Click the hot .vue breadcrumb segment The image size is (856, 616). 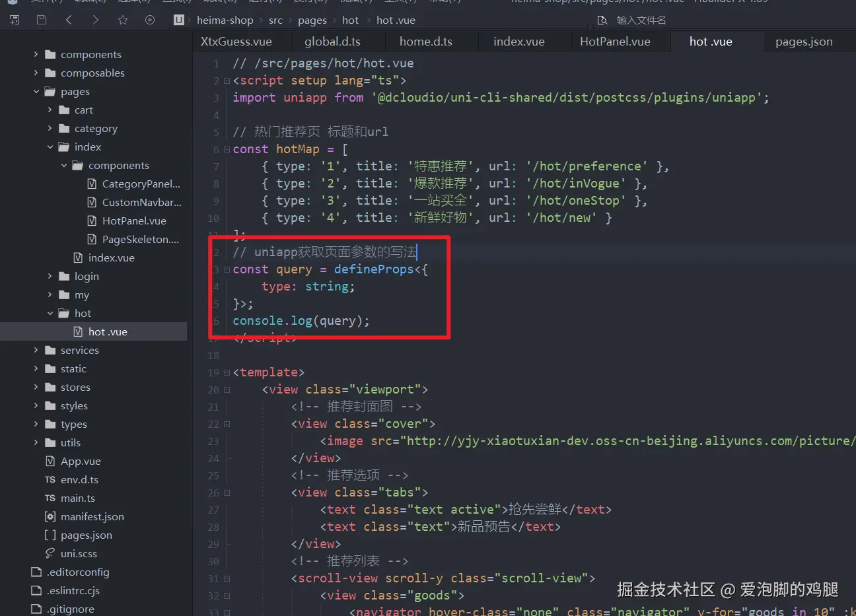tap(396, 20)
